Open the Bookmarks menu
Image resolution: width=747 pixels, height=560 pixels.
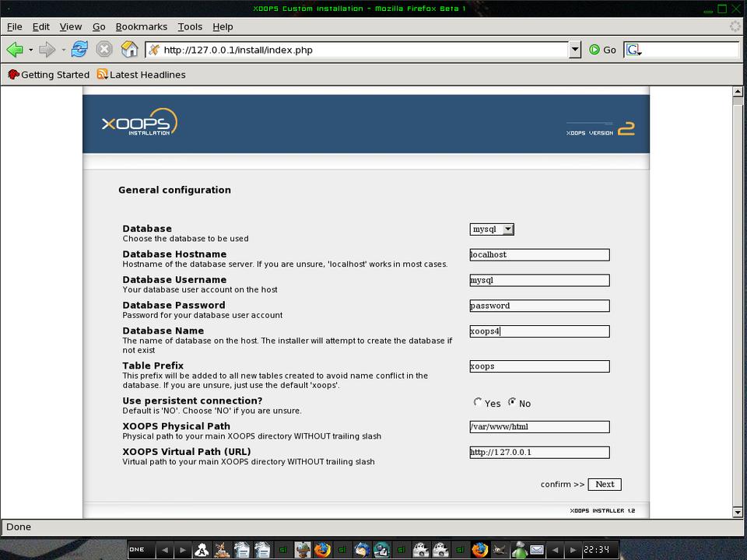[141, 26]
